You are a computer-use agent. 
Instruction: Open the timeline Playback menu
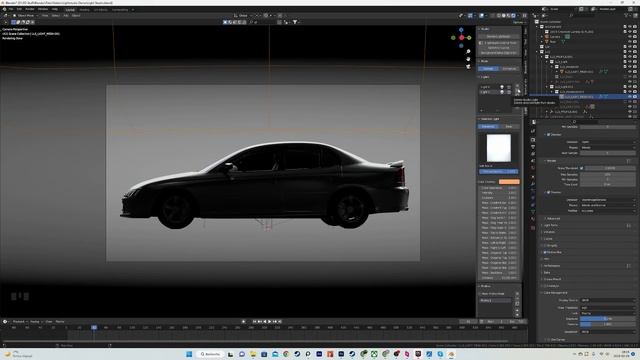click(19, 322)
